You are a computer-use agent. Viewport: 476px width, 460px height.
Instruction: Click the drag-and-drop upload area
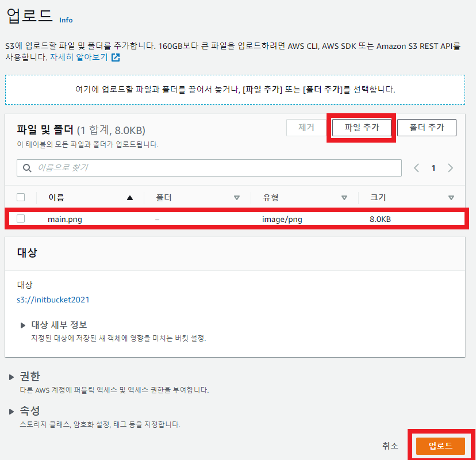tap(235, 90)
